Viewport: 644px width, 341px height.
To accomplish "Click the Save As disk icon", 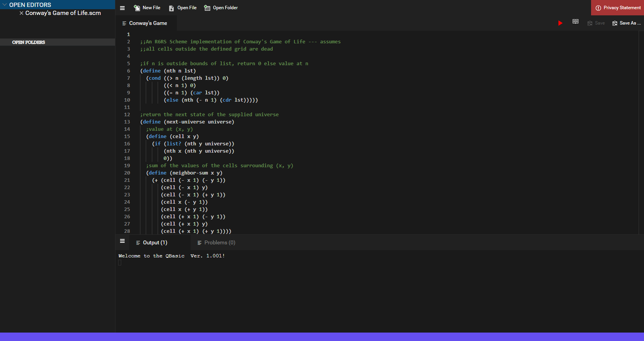I will (x=615, y=23).
